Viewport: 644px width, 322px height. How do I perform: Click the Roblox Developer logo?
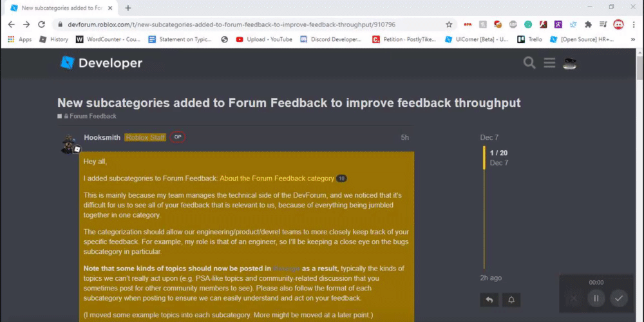click(101, 63)
